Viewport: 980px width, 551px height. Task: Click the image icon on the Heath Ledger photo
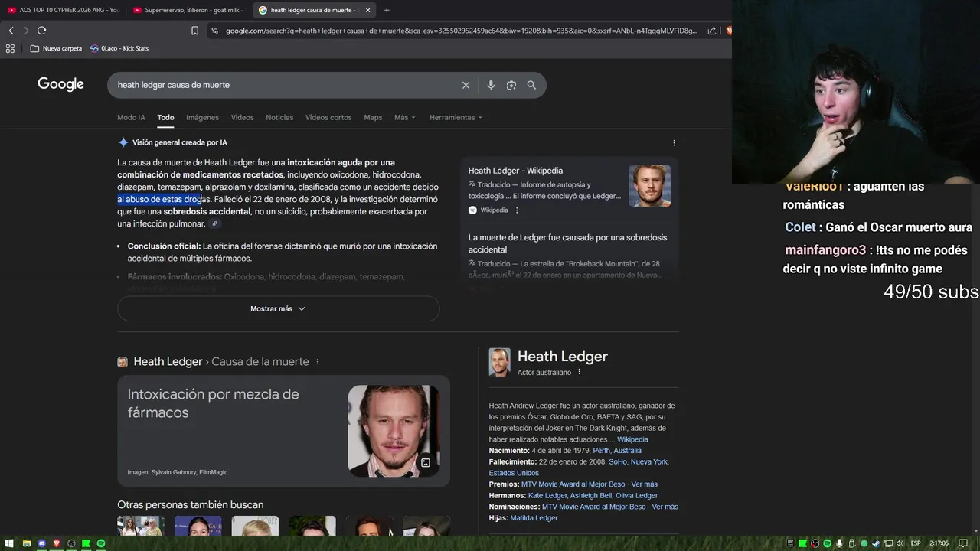coord(426,462)
